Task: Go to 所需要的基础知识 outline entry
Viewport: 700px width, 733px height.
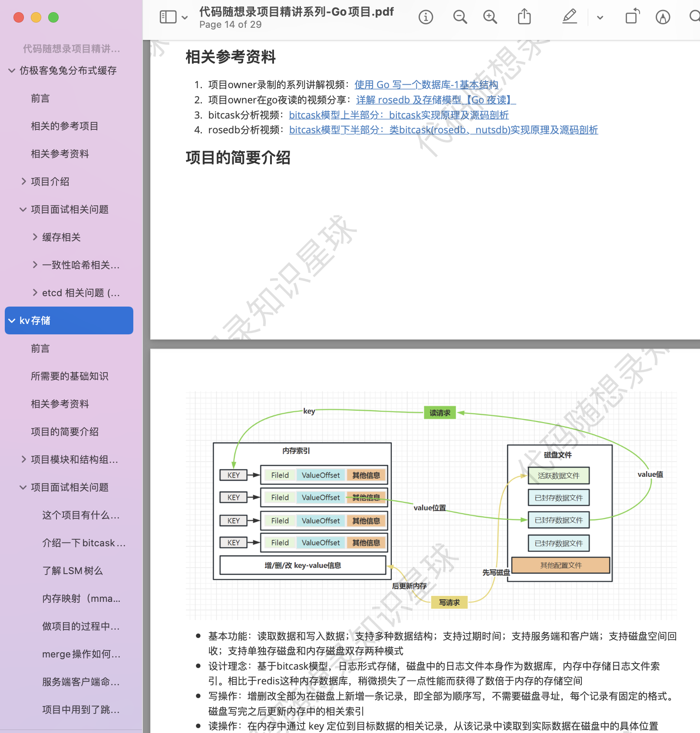Action: pos(69,376)
